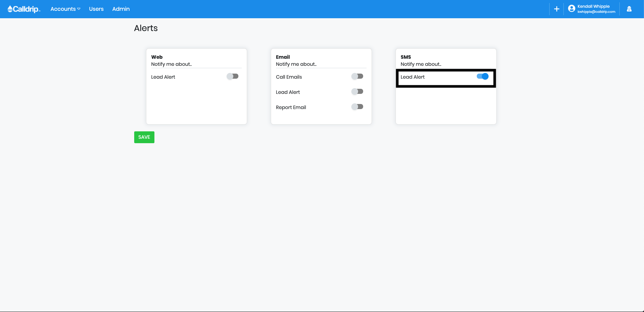Click the Calldrip logo
Screen dimensions: 644x312
click(24, 9)
